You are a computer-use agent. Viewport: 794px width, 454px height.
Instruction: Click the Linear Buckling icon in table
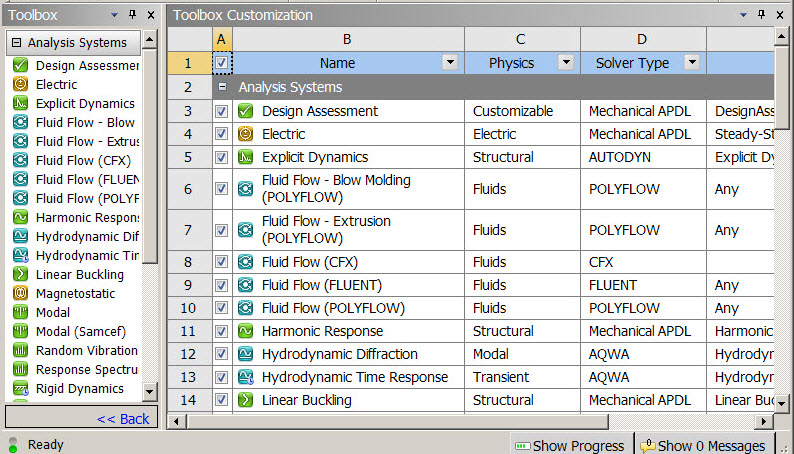(246, 400)
